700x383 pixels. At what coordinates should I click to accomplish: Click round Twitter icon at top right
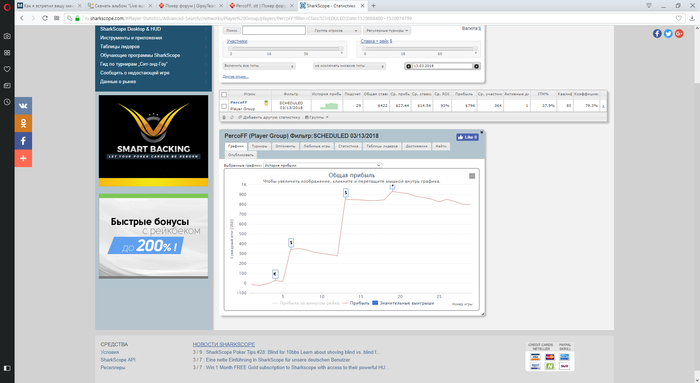click(668, 33)
